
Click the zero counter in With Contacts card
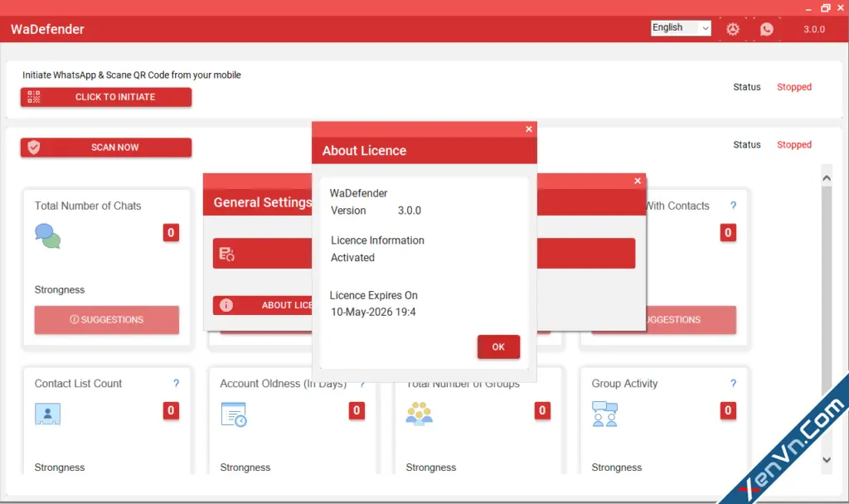728,233
